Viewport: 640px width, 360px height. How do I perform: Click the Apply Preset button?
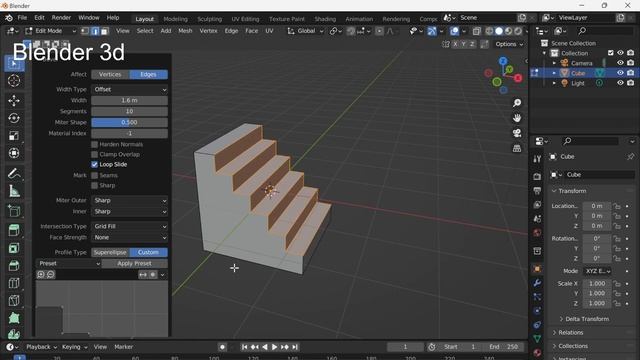(x=134, y=263)
